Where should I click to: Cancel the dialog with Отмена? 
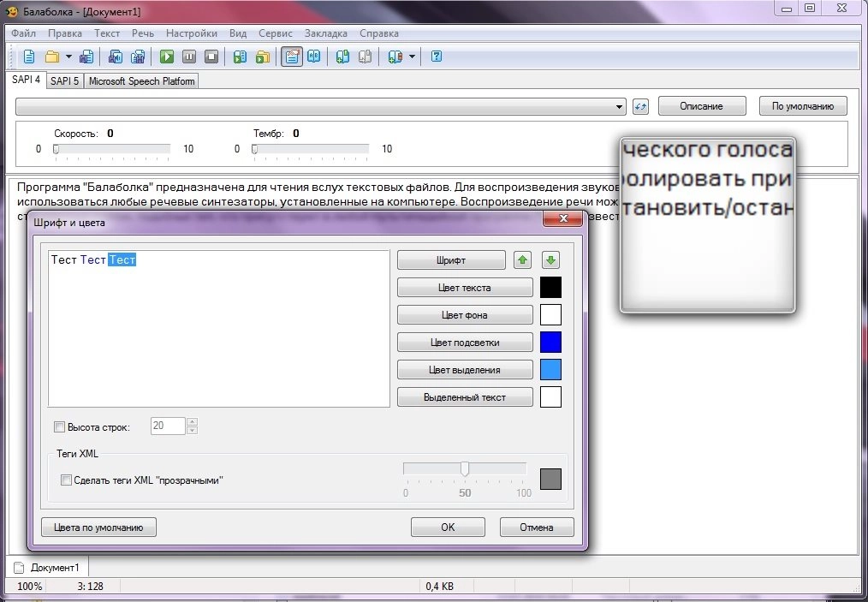coord(537,527)
